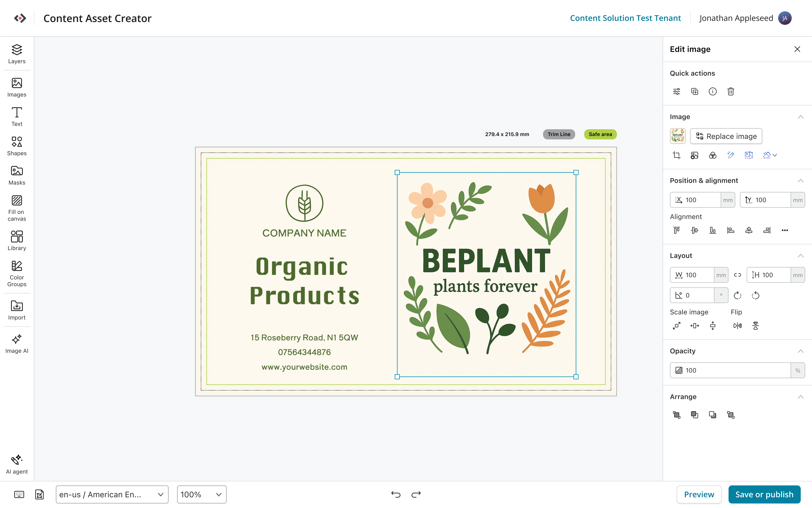Click the undo arrow
Viewport: 812px width, 508px height.
pyautogui.click(x=396, y=494)
